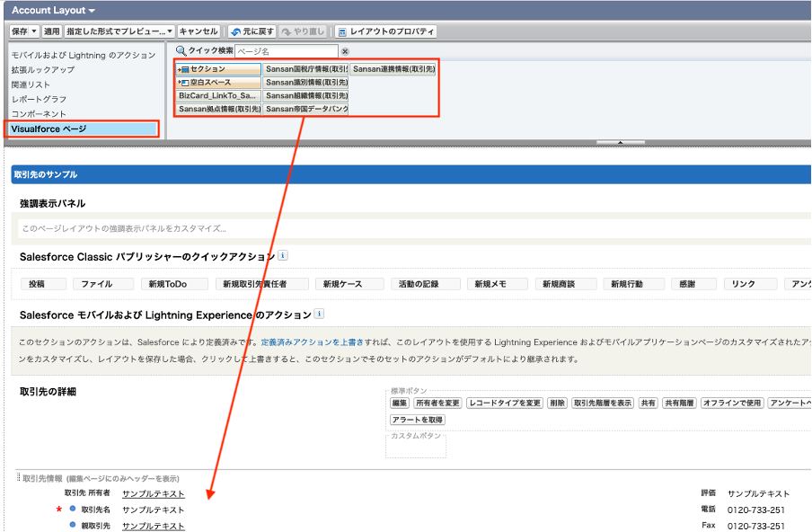Screen dimensions: 812x532
Task: Open the 保存 button dropdown arrow
Action: click(34, 31)
